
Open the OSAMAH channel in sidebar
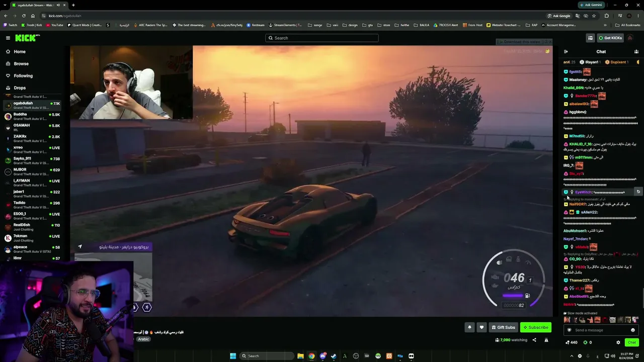(32, 127)
